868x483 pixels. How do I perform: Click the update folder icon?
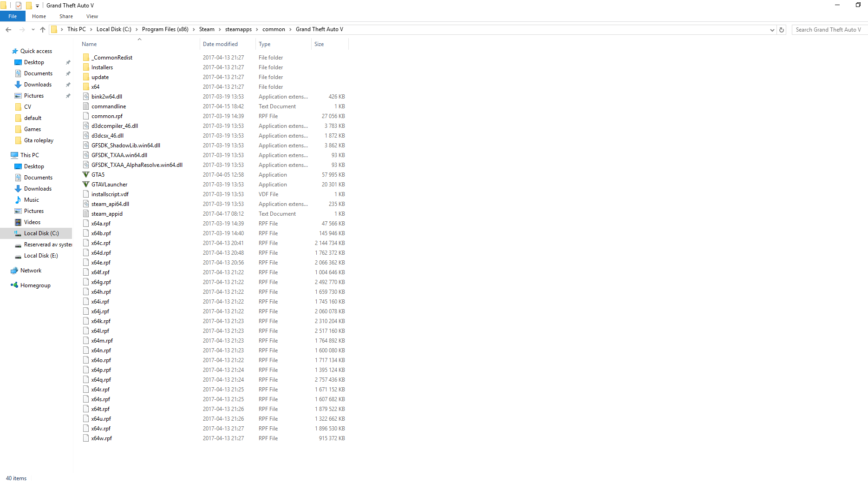[86, 77]
